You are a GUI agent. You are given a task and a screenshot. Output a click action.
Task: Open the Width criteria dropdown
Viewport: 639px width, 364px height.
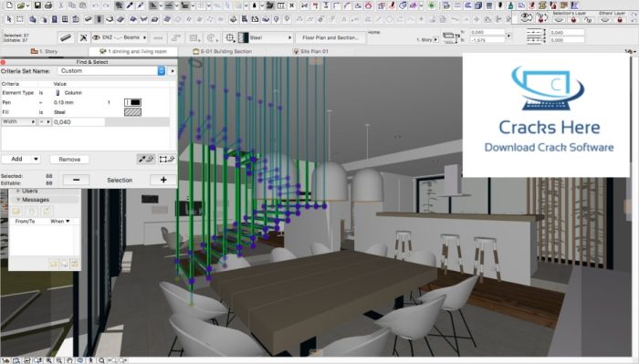pyautogui.click(x=19, y=121)
